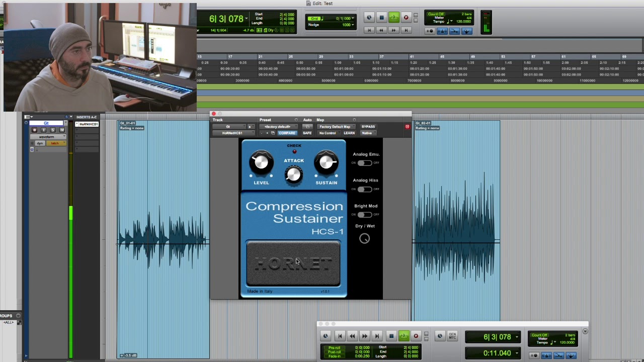644x362 pixels.
Task: Toggle MIDI Merge icon in top bar
Action: pyautogui.click(x=454, y=31)
